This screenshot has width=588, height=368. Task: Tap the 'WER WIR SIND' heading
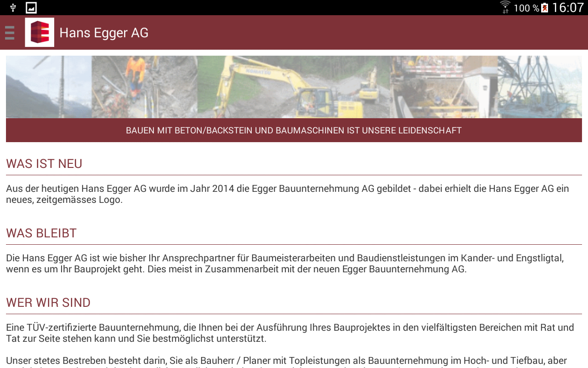pos(48,303)
